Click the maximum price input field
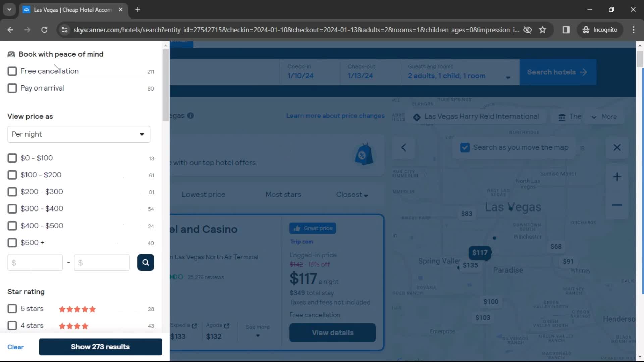Viewport: 644px width, 362px height. click(102, 263)
